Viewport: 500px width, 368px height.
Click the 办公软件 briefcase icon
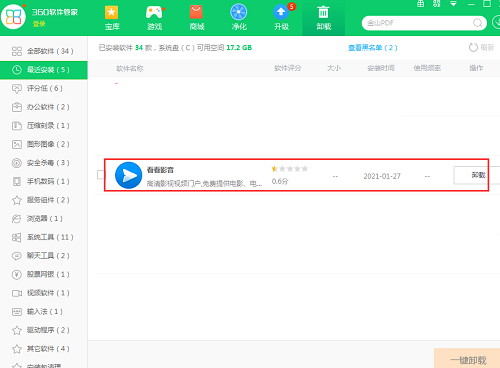click(x=17, y=107)
